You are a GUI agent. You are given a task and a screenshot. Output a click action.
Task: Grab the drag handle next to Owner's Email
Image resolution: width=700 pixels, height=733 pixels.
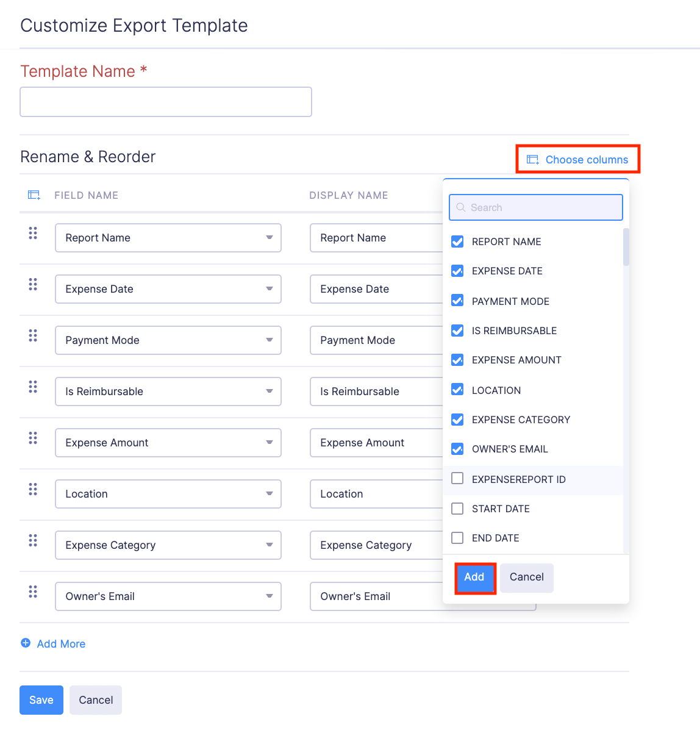[x=33, y=592]
